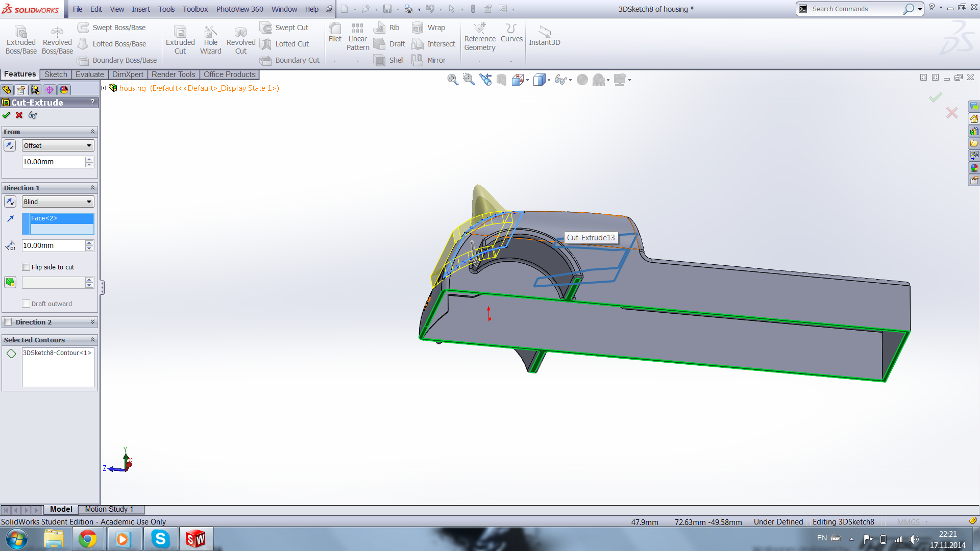Screen dimensions: 980x551
Task: Enable the Direction 2 checkbox
Action: tap(8, 322)
